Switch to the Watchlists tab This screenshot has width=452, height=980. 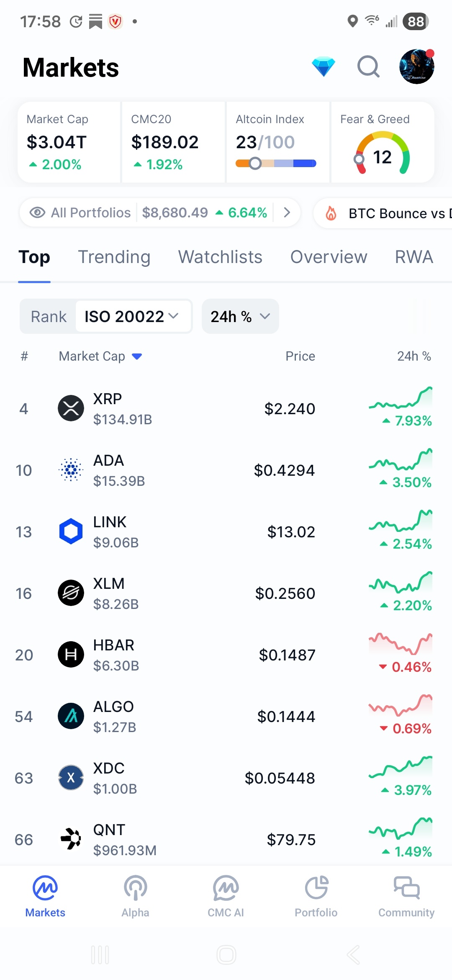[220, 257]
